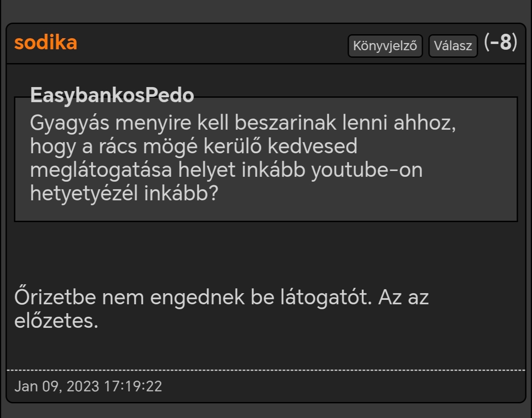
Task: Click the time '17:19:22' in the timestamp
Action: point(133,386)
